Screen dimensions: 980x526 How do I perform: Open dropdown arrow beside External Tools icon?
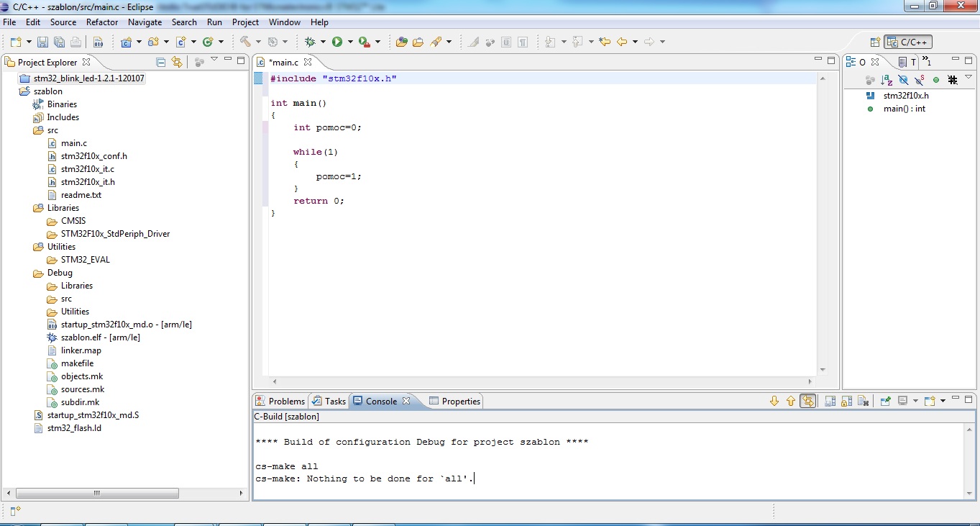pyautogui.click(x=377, y=42)
